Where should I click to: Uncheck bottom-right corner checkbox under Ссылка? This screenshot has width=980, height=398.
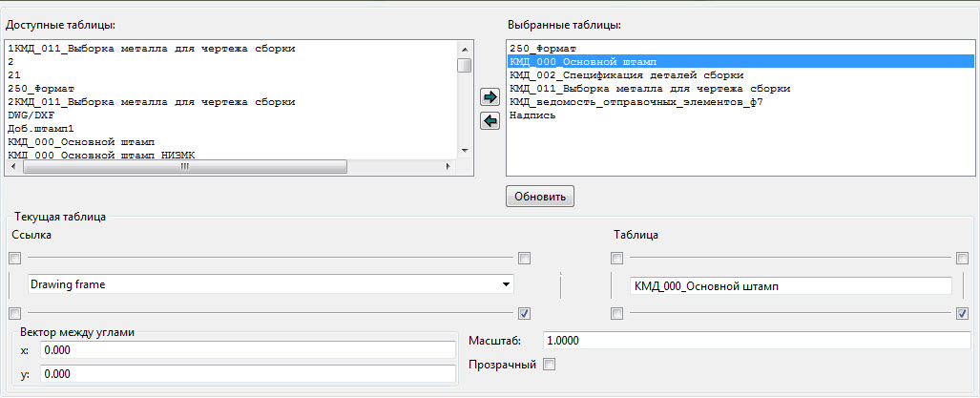click(x=524, y=313)
